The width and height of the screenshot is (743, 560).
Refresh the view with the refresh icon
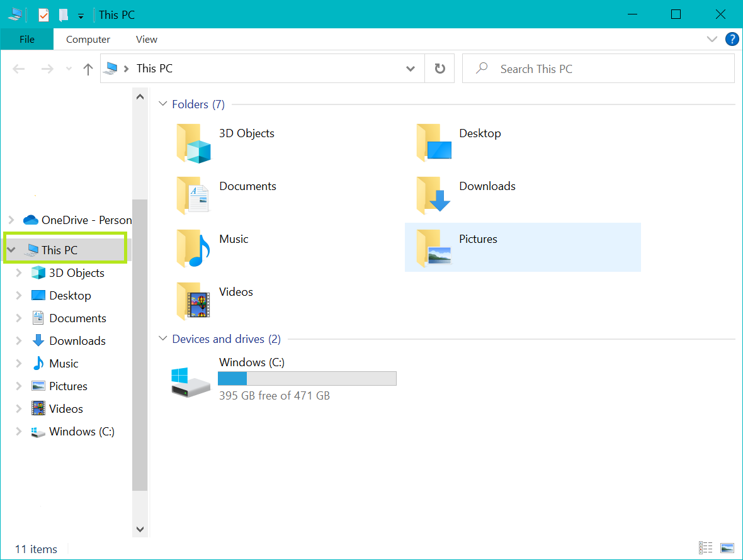click(440, 68)
